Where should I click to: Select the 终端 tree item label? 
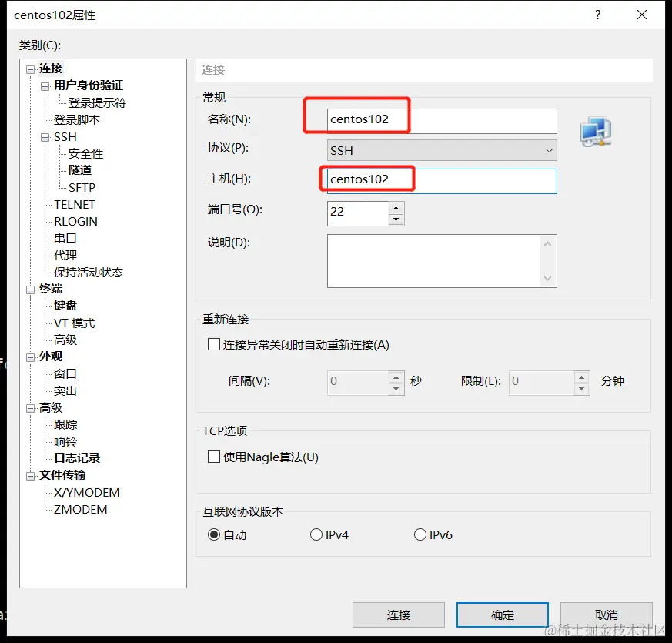[51, 289]
